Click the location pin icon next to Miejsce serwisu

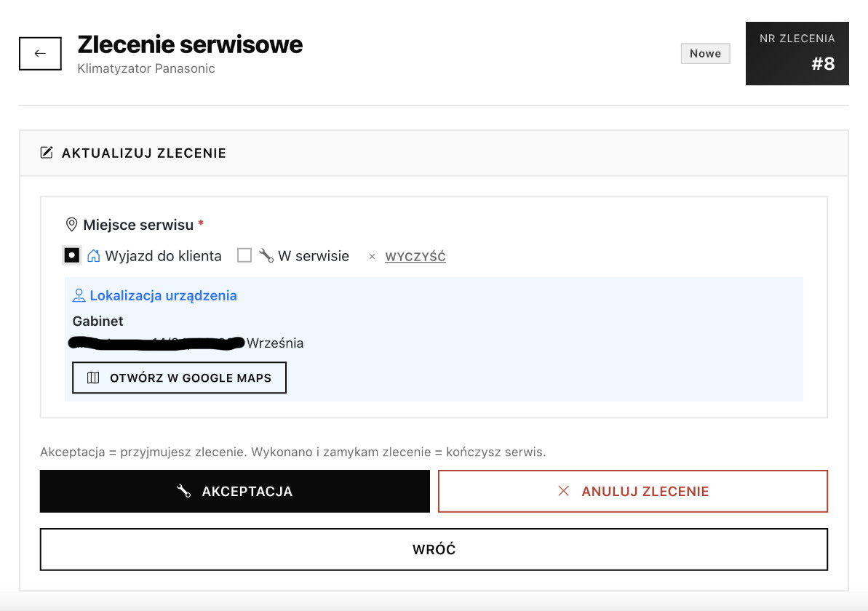coord(71,225)
